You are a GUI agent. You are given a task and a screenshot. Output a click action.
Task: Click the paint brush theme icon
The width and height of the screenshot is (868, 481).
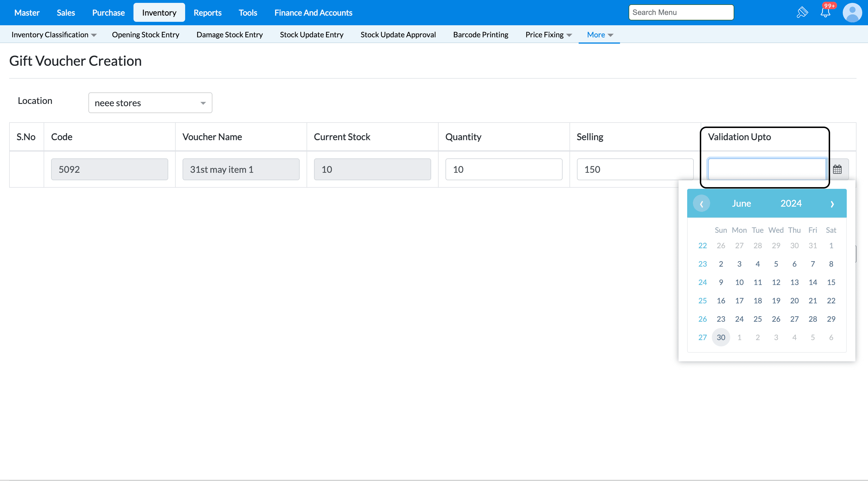[802, 13]
